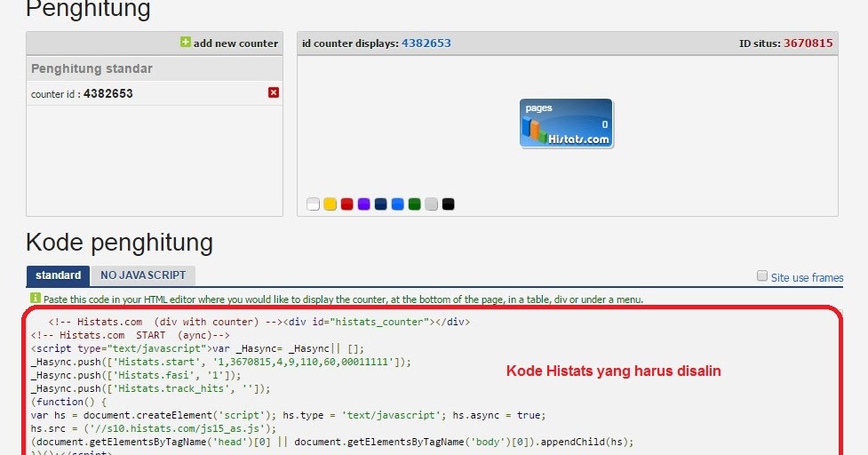This screenshot has width=868, height=455.
Task: Switch to the NO JAVASCRIPT tab
Action: pyautogui.click(x=143, y=275)
